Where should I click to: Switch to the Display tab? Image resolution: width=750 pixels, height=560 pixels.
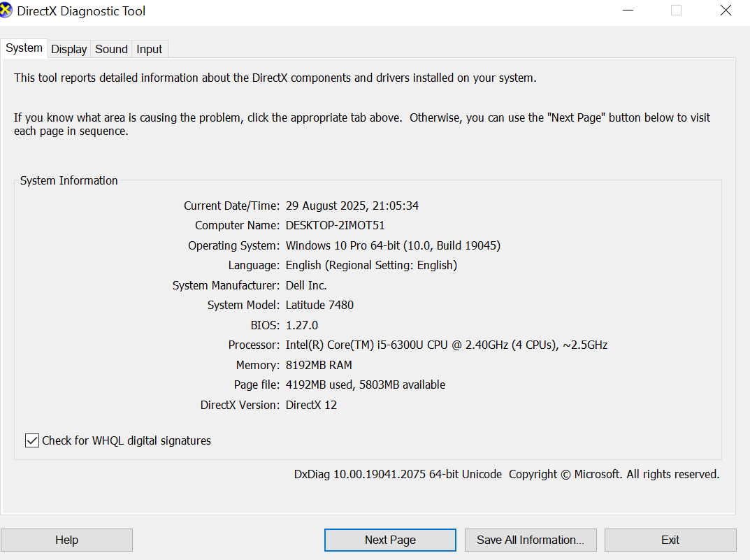click(69, 49)
